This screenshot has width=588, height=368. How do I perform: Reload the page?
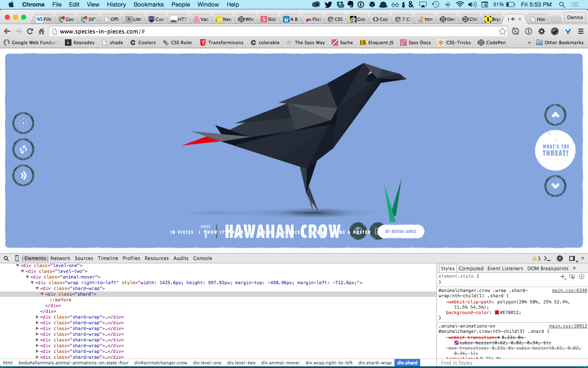[x=30, y=31]
